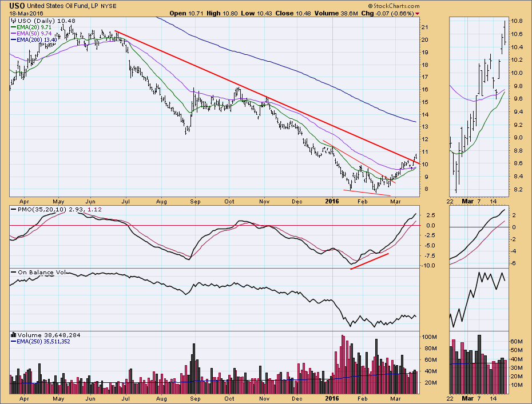Click the purple EMA(50) legend line swatch
Screen dimensions: 532x404
click(x=13, y=34)
